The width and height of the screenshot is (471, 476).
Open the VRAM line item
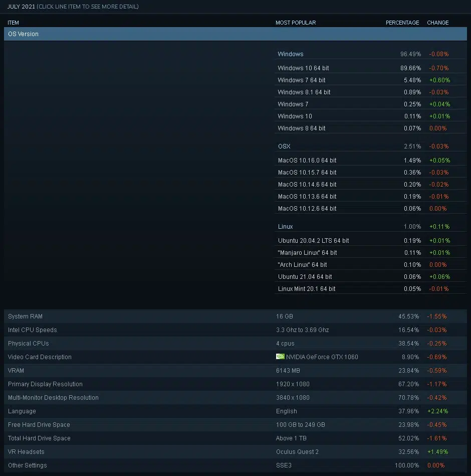point(235,370)
